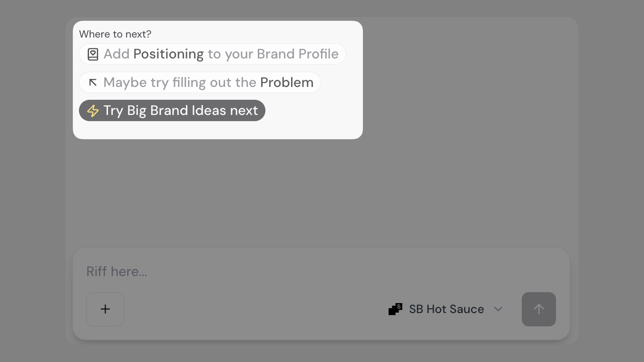Click the phrase "Maybe try filling out the"
This screenshot has height=362, width=644.
click(x=180, y=83)
